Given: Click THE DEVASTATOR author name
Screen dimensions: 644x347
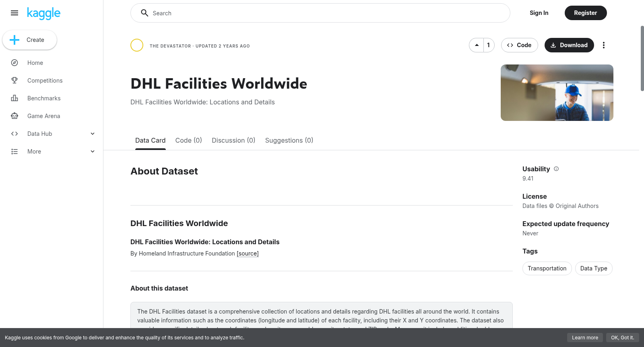Looking at the screenshot, I should coord(170,46).
